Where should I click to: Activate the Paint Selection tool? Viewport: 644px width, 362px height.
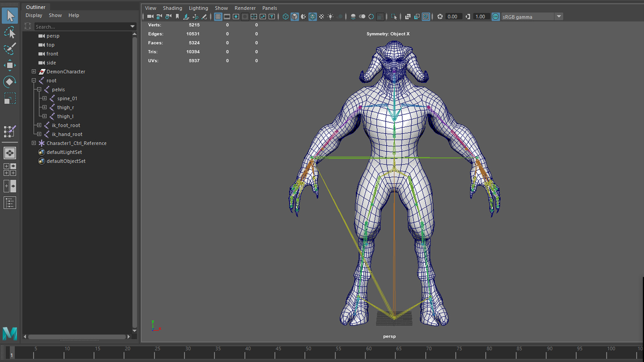coord(10,49)
